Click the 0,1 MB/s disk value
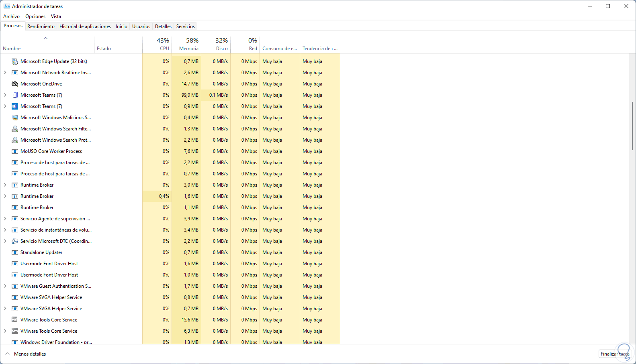This screenshot has width=636, height=364. coord(219,95)
